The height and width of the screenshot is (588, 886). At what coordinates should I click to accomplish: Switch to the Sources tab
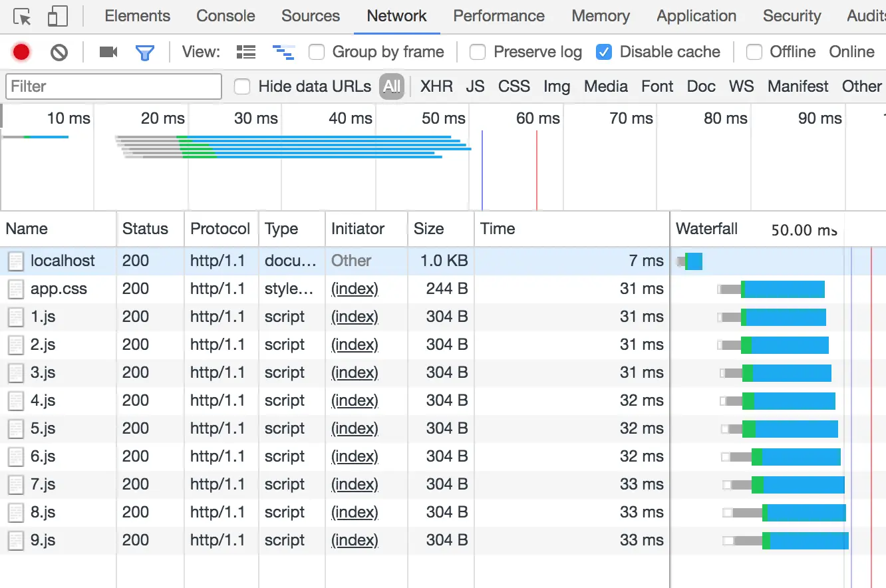tap(311, 16)
